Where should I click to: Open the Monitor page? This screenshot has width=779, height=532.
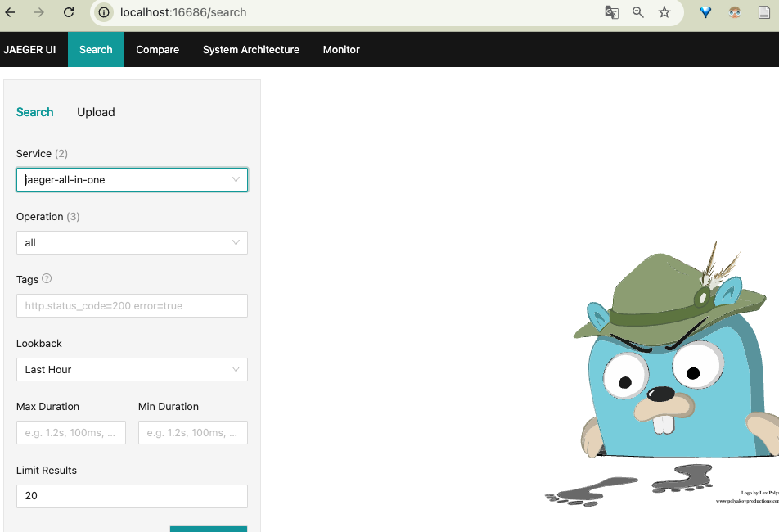(341, 50)
